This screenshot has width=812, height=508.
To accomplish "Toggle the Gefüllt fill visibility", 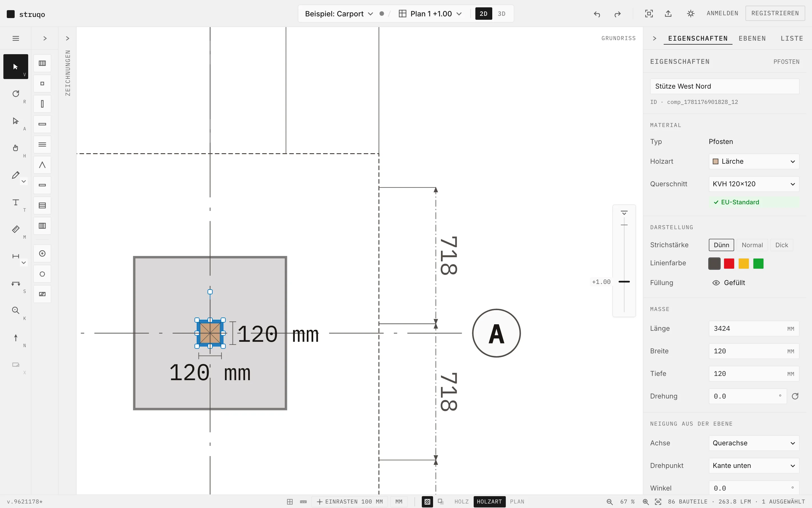I will [729, 283].
